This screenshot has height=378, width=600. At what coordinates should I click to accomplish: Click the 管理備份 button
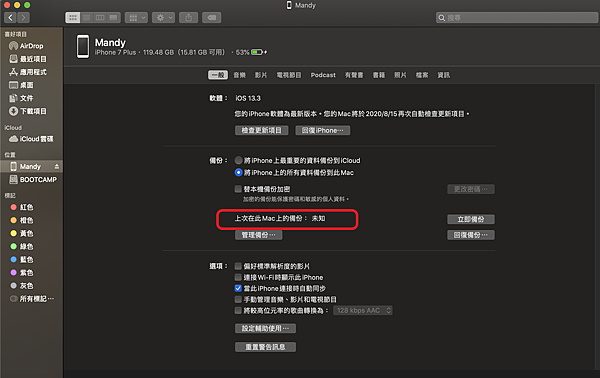click(258, 235)
